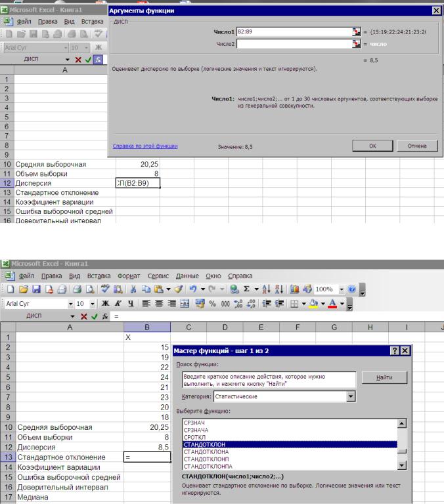Click Increase Decimal icon
Viewport: 444px width, 504px height.
[x=238, y=303]
